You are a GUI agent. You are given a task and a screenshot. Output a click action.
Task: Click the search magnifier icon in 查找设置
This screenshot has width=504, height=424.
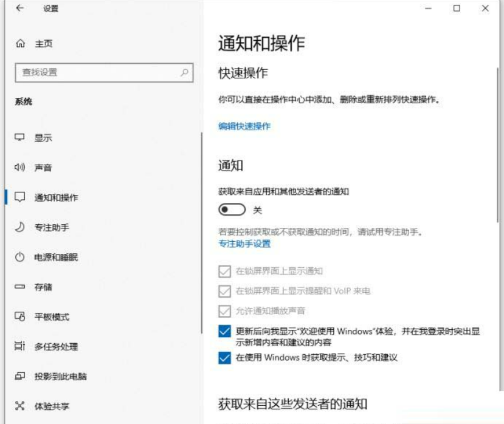point(184,72)
